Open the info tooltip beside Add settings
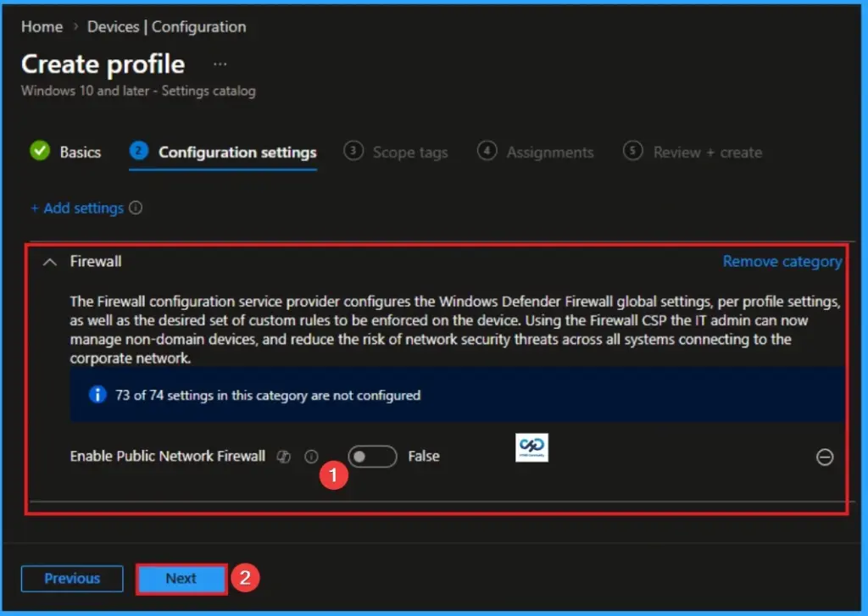The width and height of the screenshot is (868, 616). coord(136,208)
